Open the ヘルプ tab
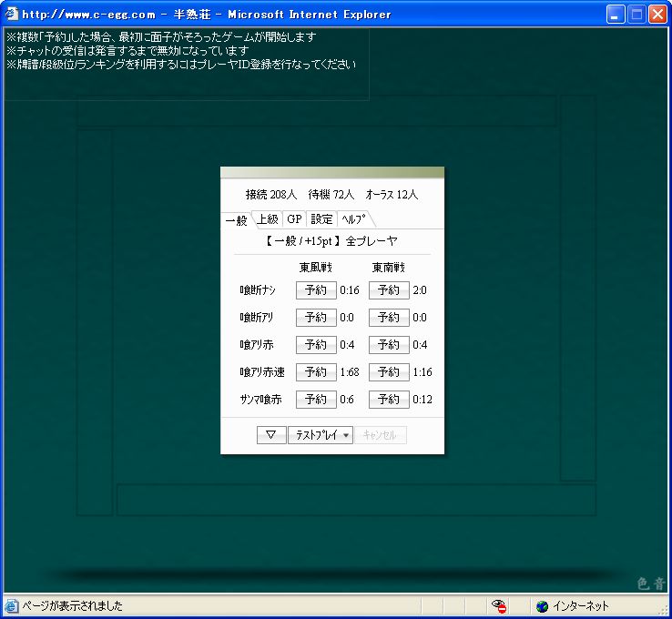The image size is (672, 619). point(354,219)
